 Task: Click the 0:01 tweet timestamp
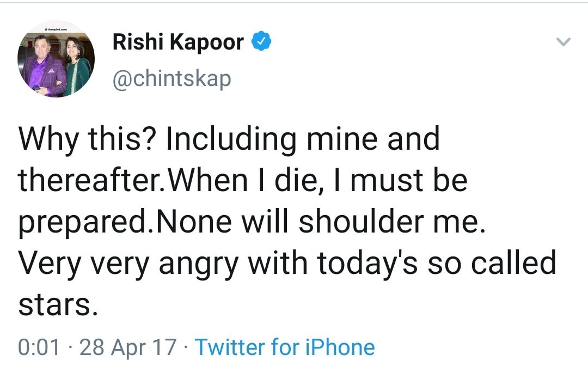[x=39, y=347]
